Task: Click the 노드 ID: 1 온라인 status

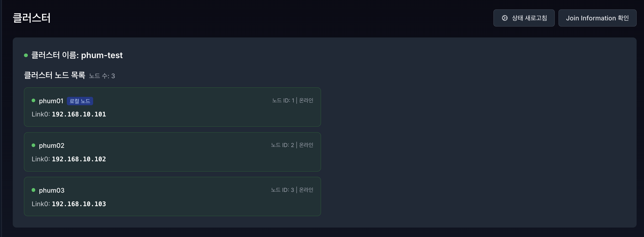Action: pyautogui.click(x=292, y=101)
